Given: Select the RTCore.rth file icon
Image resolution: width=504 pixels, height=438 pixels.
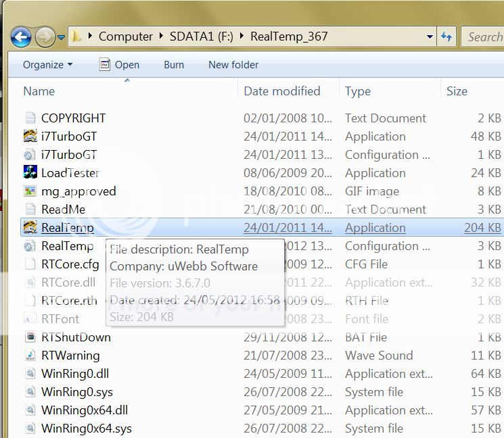Looking at the screenshot, I should [30, 301].
